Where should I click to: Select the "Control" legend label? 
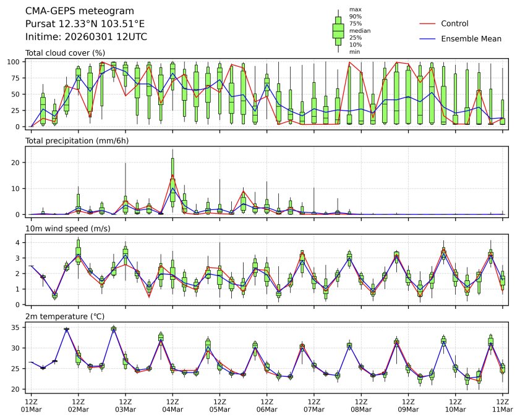pyautogui.click(x=454, y=23)
